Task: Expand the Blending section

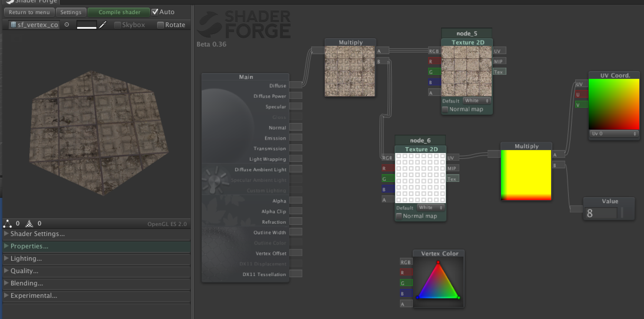Action: [x=96, y=283]
